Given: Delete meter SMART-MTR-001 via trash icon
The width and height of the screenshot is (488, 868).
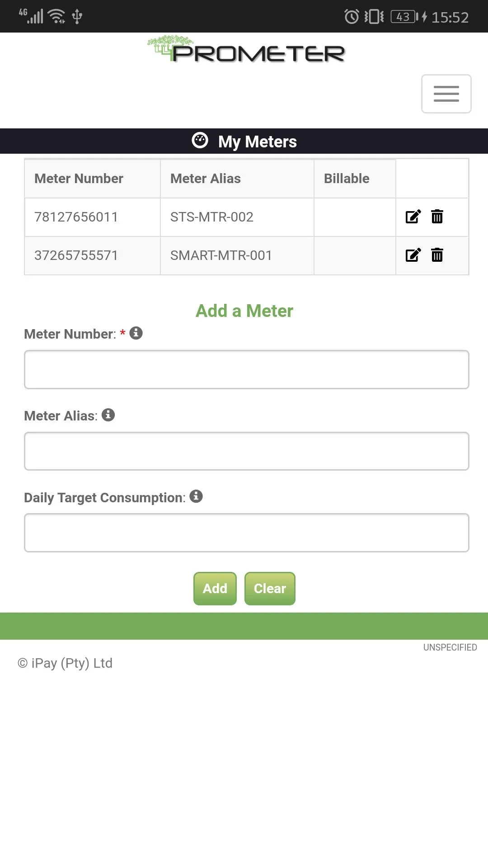Looking at the screenshot, I should pyautogui.click(x=437, y=255).
